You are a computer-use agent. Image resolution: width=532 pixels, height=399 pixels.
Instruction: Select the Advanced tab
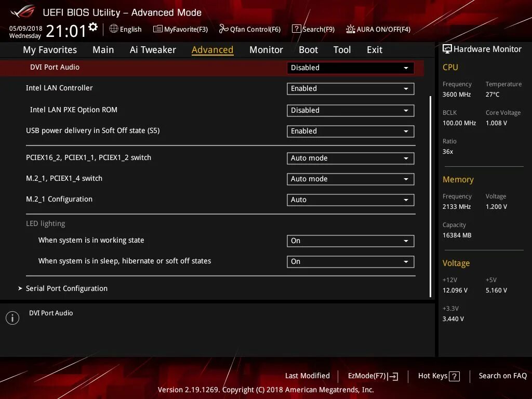pos(212,50)
